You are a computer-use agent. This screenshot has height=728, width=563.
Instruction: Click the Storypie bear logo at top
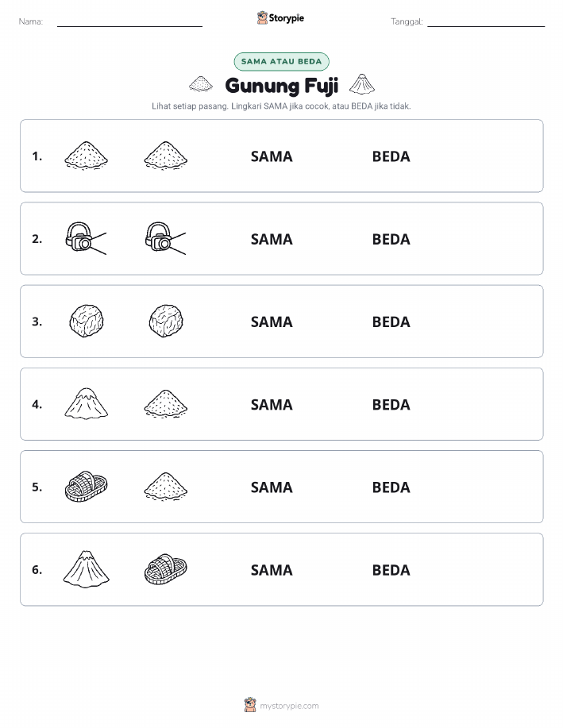pos(262,18)
